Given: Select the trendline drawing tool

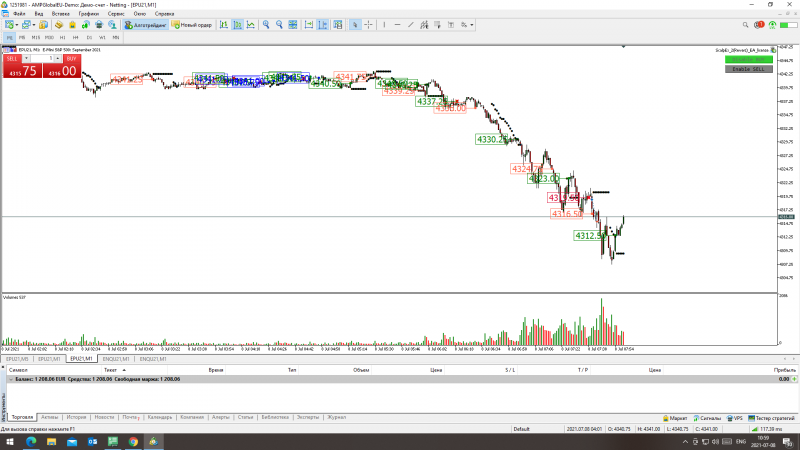Looking at the screenshot, I should (x=411, y=24).
